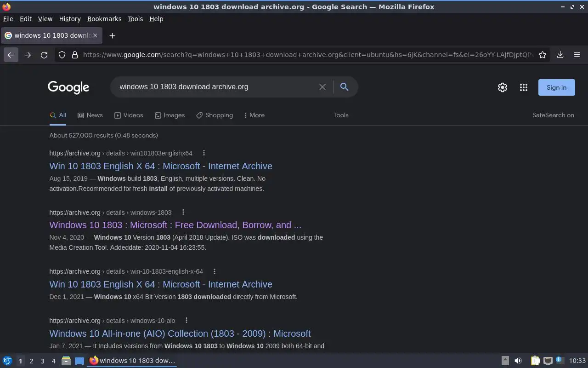Open the taskbar application menu launcher
This screenshot has height=368, width=588.
pos(7,361)
